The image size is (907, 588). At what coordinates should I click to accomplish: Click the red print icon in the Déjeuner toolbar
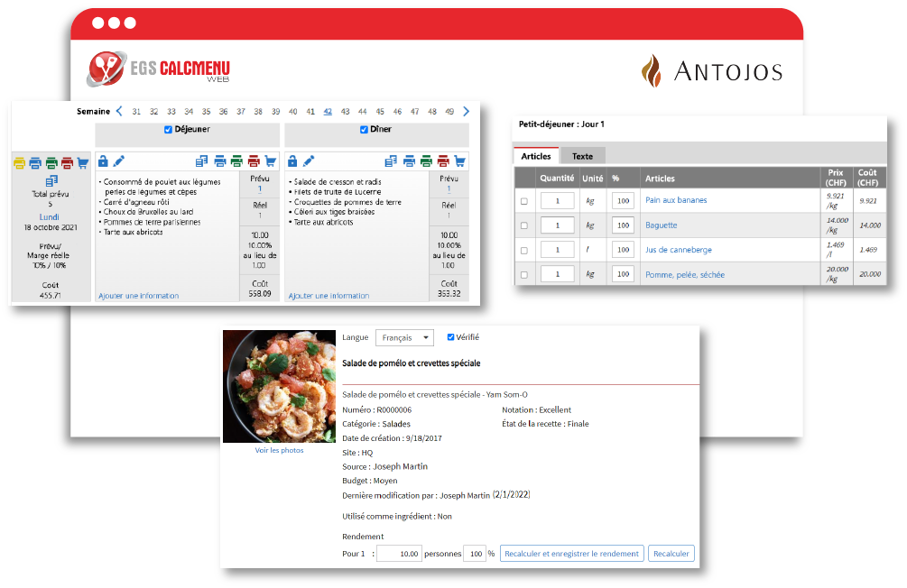(x=254, y=161)
